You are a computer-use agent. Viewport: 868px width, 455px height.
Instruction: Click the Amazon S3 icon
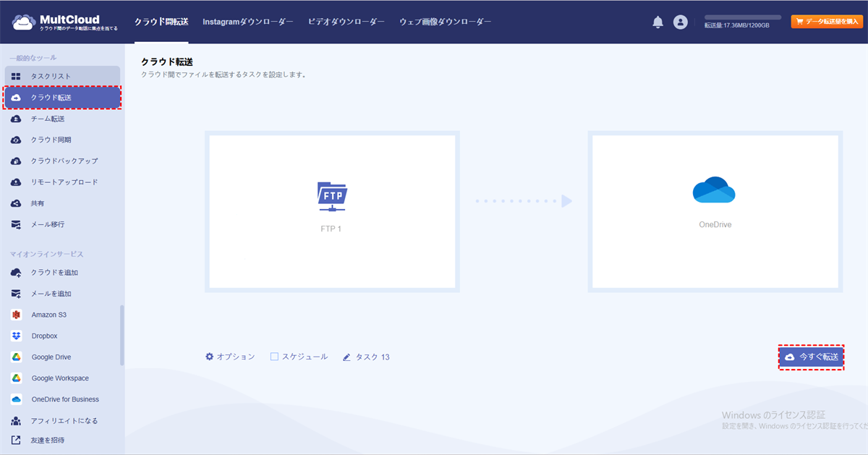tap(16, 315)
